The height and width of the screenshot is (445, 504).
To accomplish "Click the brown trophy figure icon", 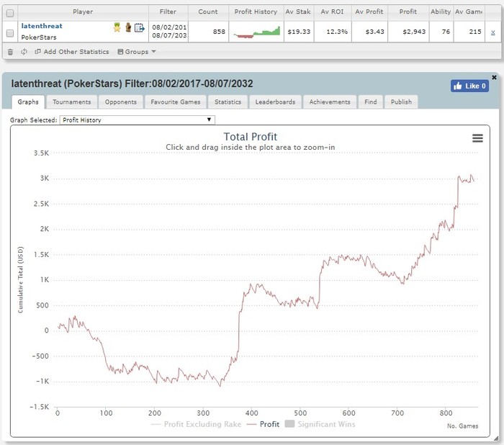I will tap(128, 27).
